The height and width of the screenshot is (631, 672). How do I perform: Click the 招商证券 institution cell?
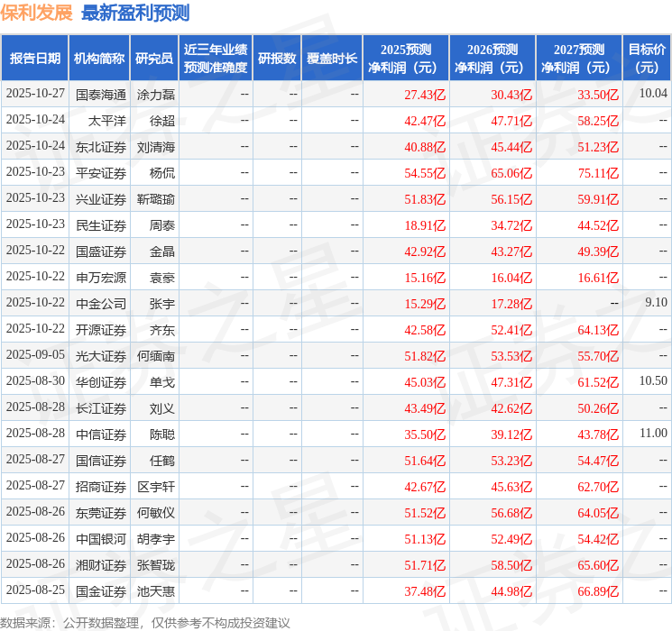tap(101, 487)
